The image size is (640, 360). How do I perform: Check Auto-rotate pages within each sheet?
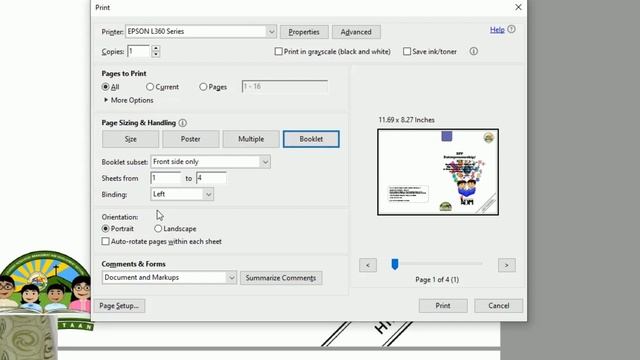(106, 242)
